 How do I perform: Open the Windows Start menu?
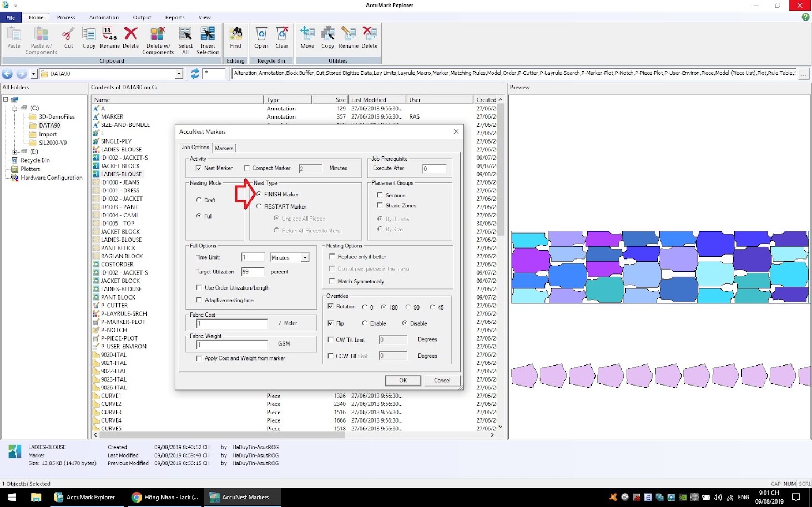[11, 497]
